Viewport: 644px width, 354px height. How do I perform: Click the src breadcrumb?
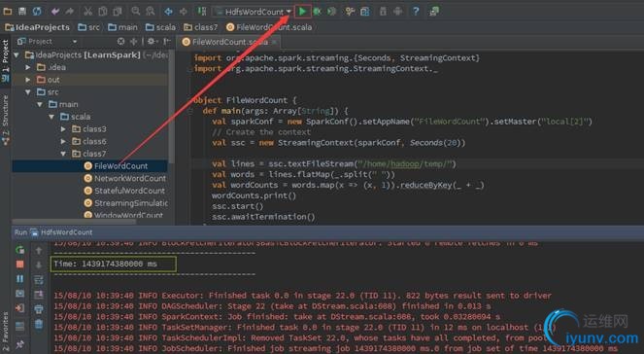click(89, 27)
